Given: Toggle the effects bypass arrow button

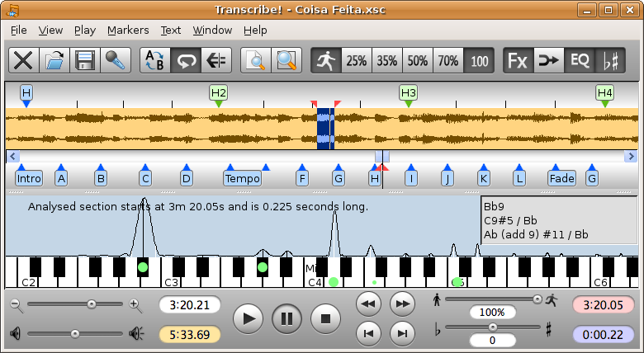Looking at the screenshot, I should (x=549, y=61).
